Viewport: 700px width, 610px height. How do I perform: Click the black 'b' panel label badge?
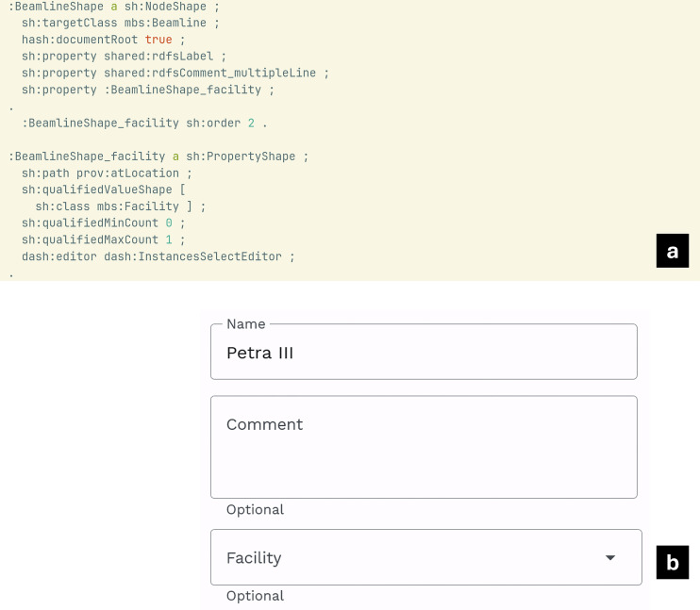[x=673, y=562]
